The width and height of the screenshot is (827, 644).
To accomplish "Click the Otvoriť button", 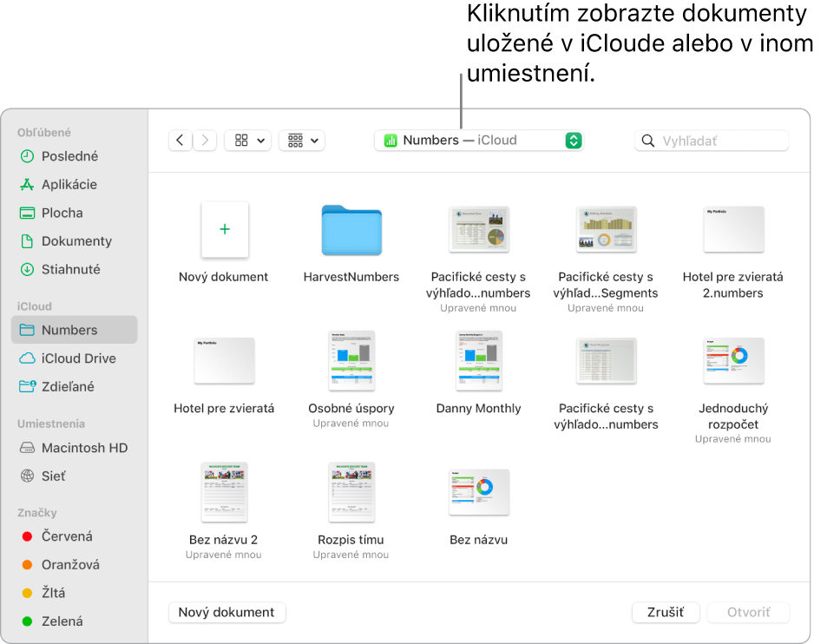I will (748, 613).
